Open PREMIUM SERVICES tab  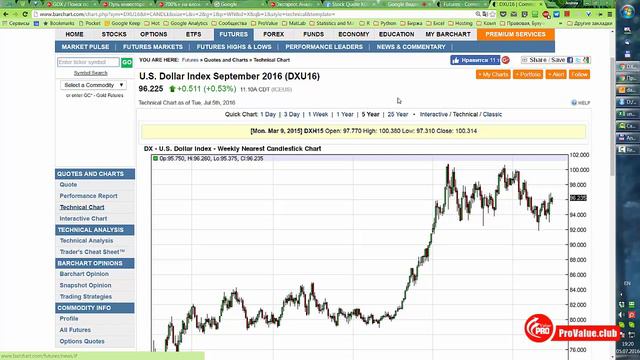[515, 34]
